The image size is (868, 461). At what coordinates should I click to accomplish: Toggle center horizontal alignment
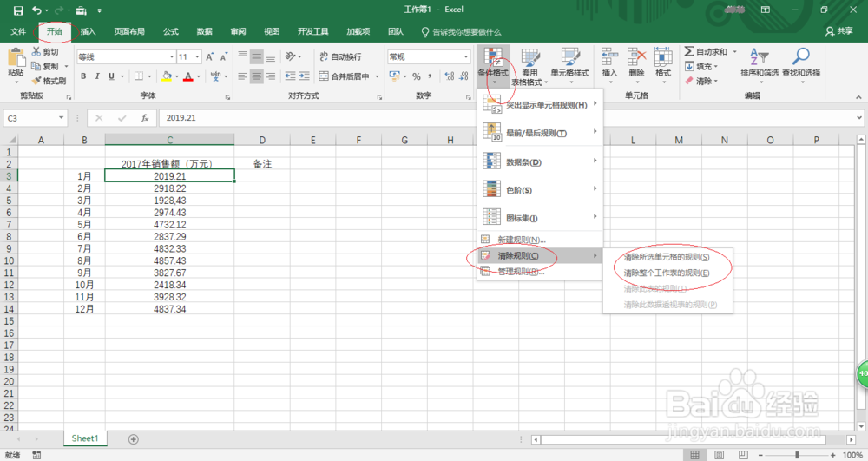(256, 76)
